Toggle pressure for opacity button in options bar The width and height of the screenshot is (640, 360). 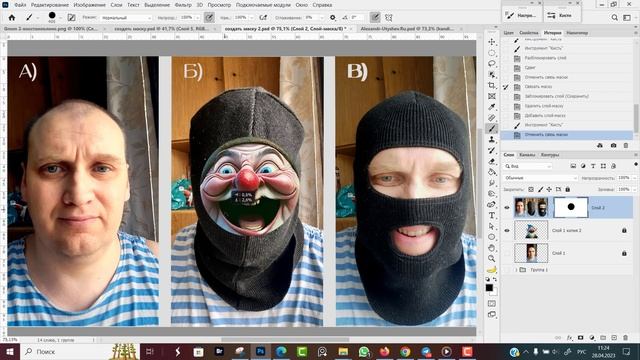click(209, 18)
